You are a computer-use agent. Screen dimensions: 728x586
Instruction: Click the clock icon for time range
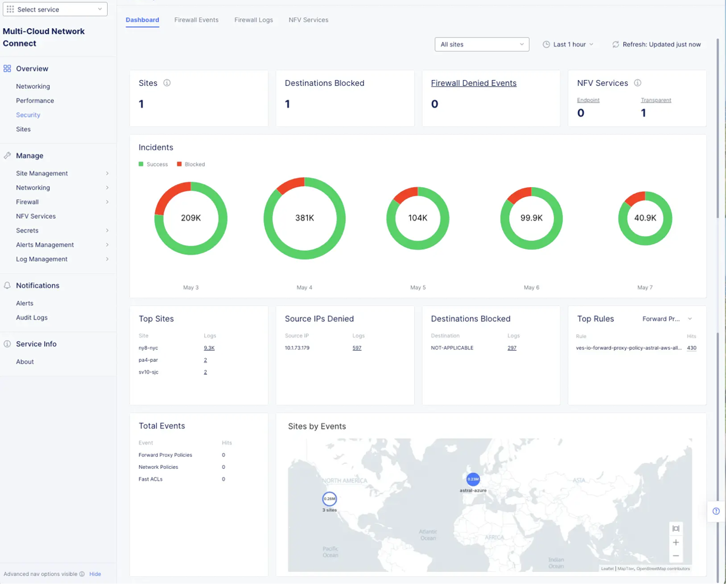coord(548,45)
